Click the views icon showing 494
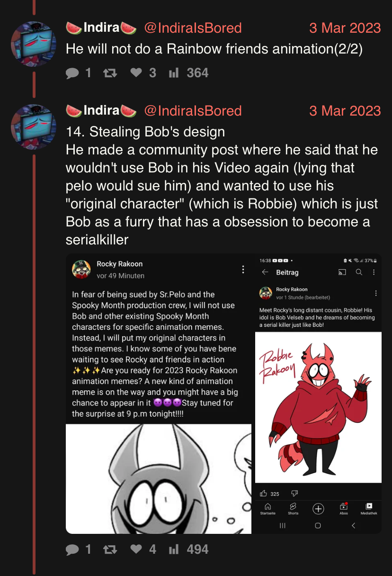 (x=174, y=549)
